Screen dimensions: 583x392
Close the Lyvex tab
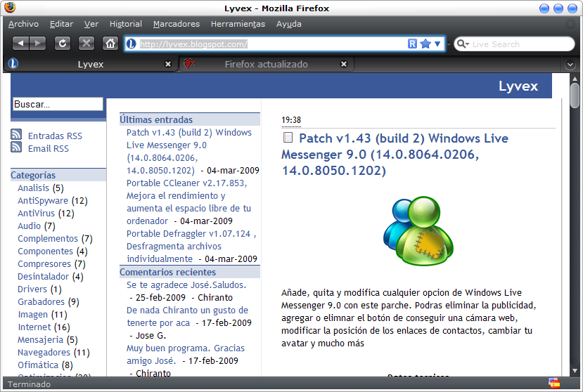[x=167, y=64]
